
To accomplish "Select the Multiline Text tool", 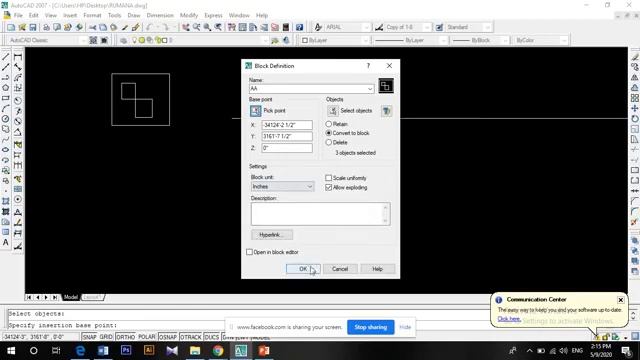I will (x=6, y=242).
